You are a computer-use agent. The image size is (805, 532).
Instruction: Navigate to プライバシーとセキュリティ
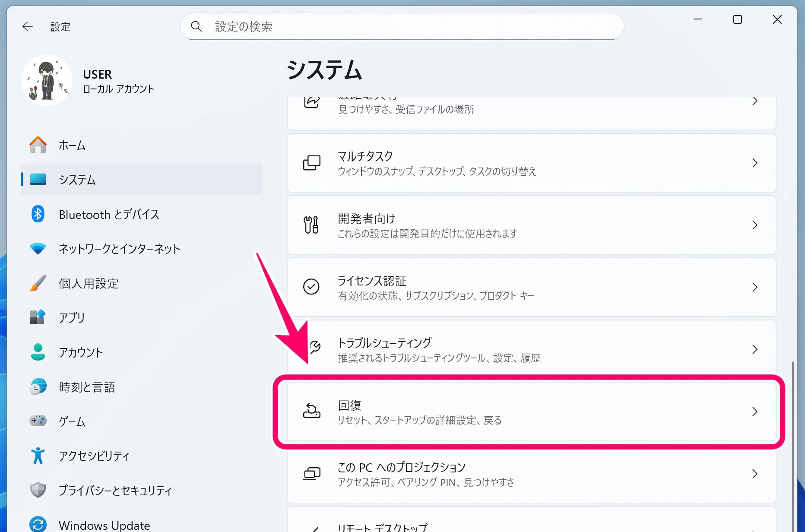pos(142,490)
